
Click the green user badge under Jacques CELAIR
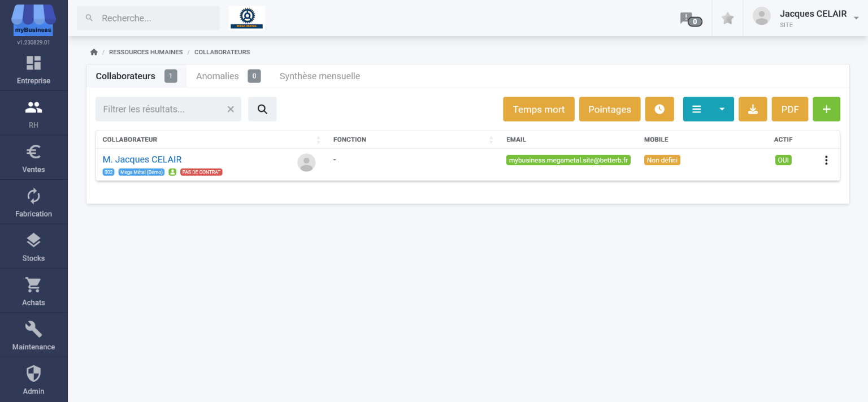click(172, 172)
